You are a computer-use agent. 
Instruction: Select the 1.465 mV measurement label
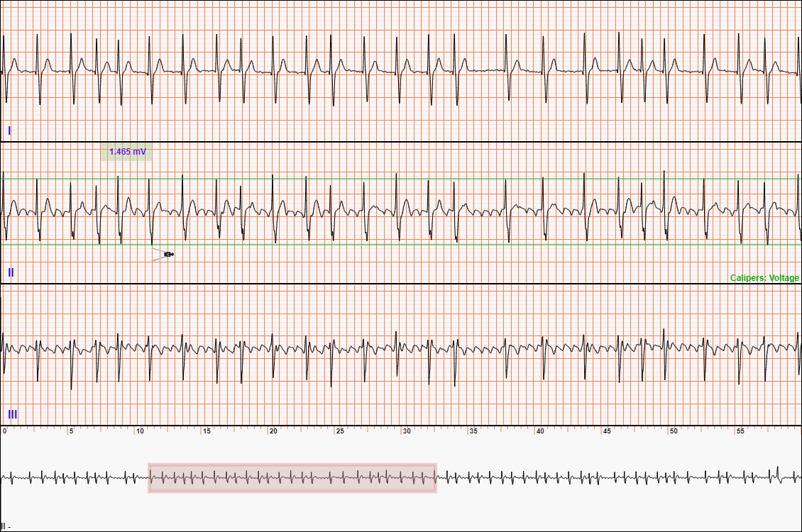(x=126, y=152)
